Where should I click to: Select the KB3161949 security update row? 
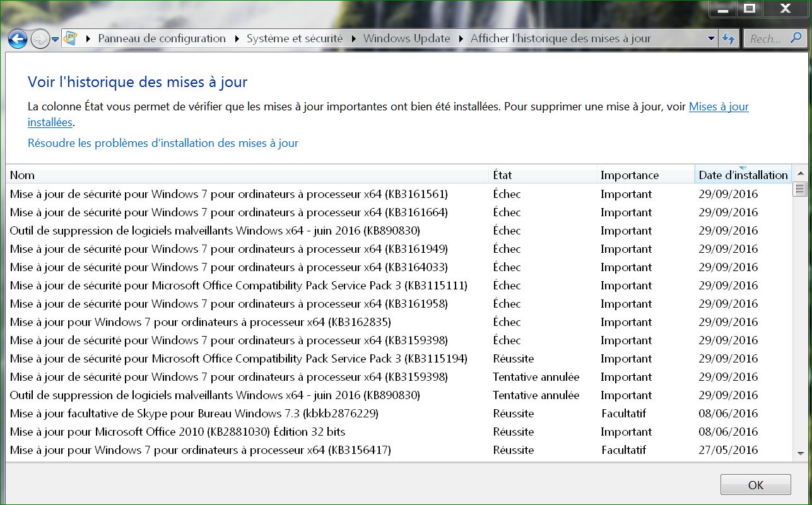399,248
